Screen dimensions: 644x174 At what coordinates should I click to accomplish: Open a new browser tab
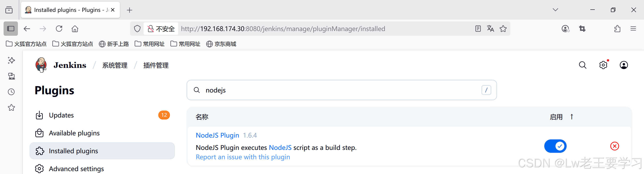[x=129, y=10]
